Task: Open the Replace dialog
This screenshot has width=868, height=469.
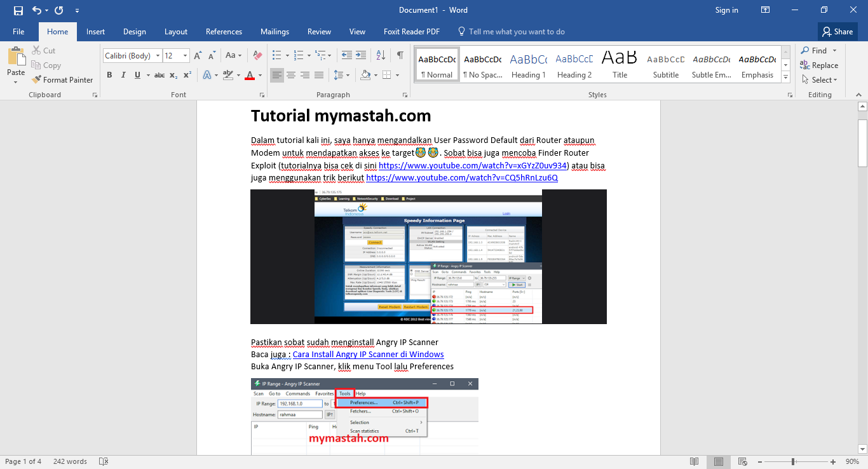Action: pos(818,65)
